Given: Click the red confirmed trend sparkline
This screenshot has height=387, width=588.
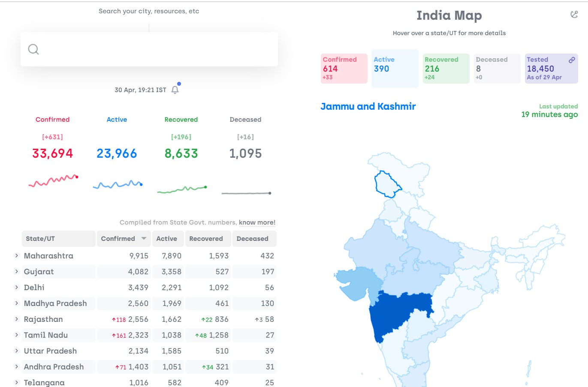Looking at the screenshot, I should [53, 181].
